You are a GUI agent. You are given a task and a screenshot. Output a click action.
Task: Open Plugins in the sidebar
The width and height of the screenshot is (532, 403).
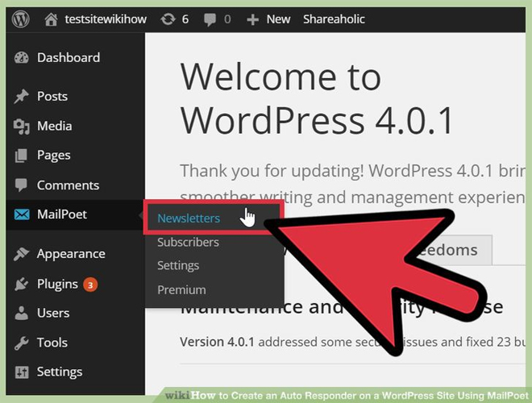click(57, 285)
